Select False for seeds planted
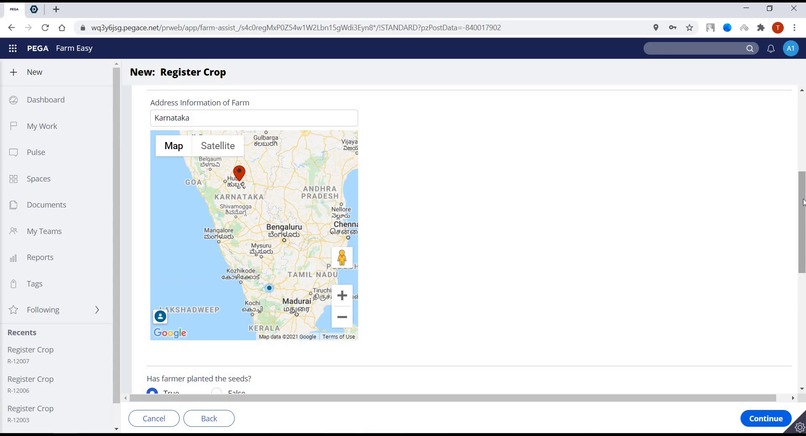The width and height of the screenshot is (806, 436). tap(216, 392)
